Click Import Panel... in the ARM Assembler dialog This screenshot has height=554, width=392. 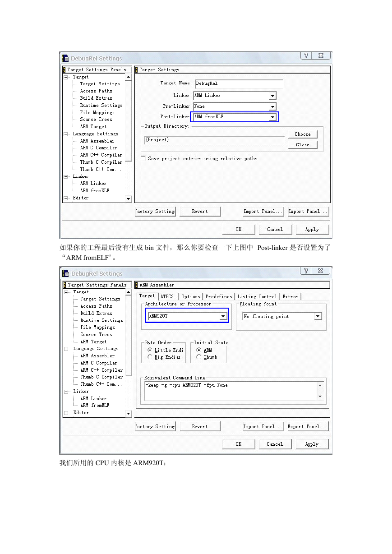pos(263,426)
